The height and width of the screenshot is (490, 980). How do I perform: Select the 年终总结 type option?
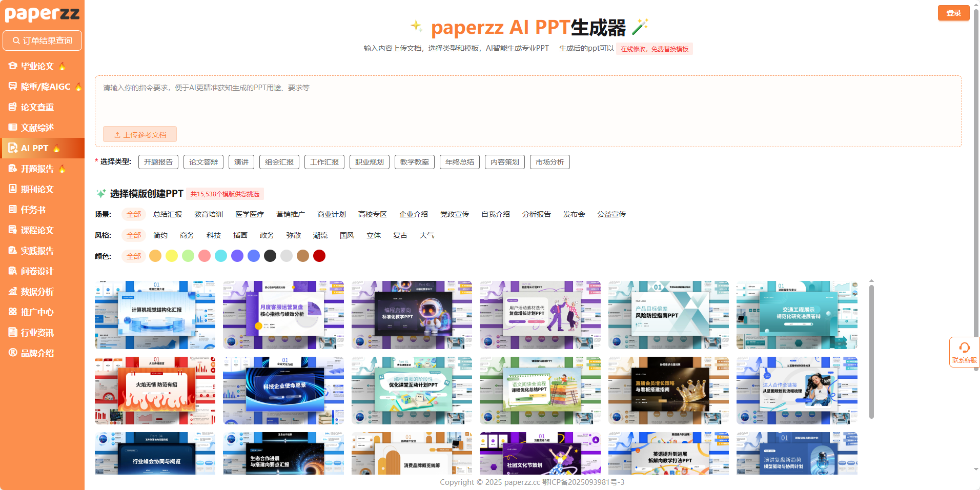pyautogui.click(x=459, y=162)
